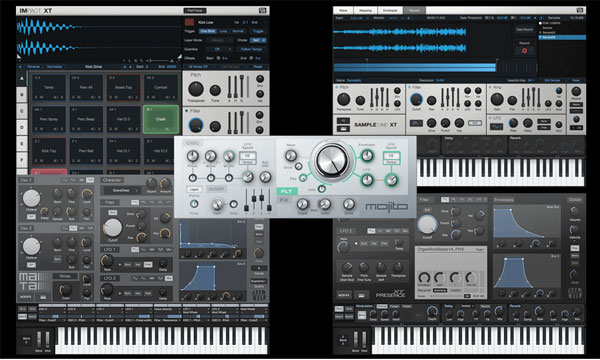This screenshot has width=600, height=360.
Task: Click Mai Tai Mod wheel beside keyboard
Action: [47, 340]
